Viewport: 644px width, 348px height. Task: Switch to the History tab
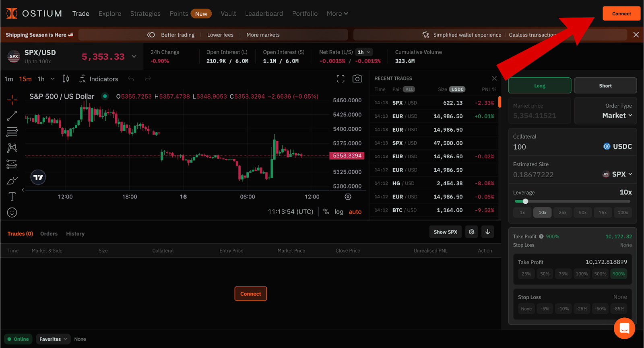[x=75, y=234]
